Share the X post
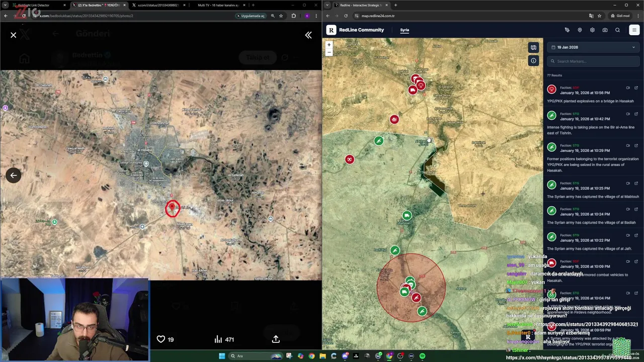This screenshot has width=644, height=362. 276,339
